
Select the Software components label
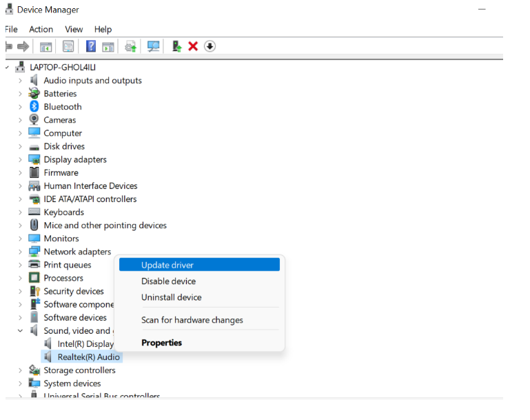coord(79,304)
